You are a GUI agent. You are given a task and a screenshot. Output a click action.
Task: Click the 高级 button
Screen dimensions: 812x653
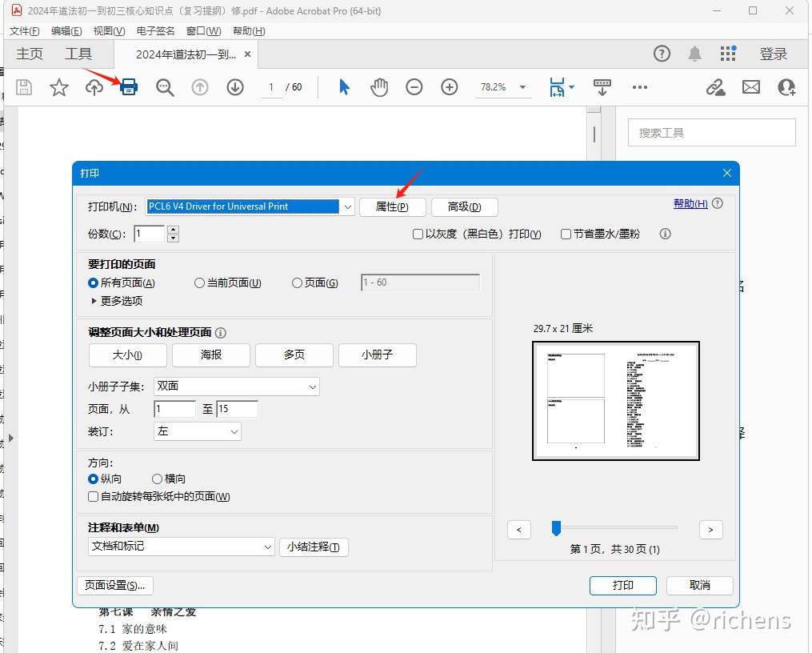click(x=465, y=207)
